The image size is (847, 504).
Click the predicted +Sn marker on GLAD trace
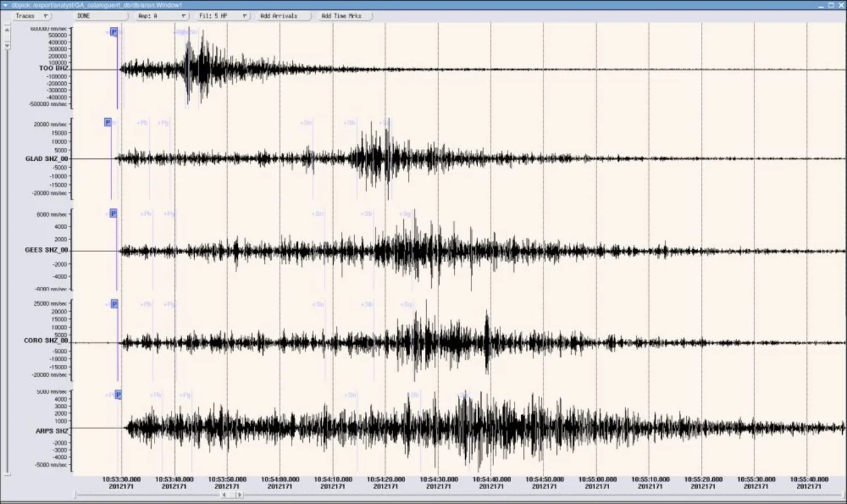click(x=306, y=123)
